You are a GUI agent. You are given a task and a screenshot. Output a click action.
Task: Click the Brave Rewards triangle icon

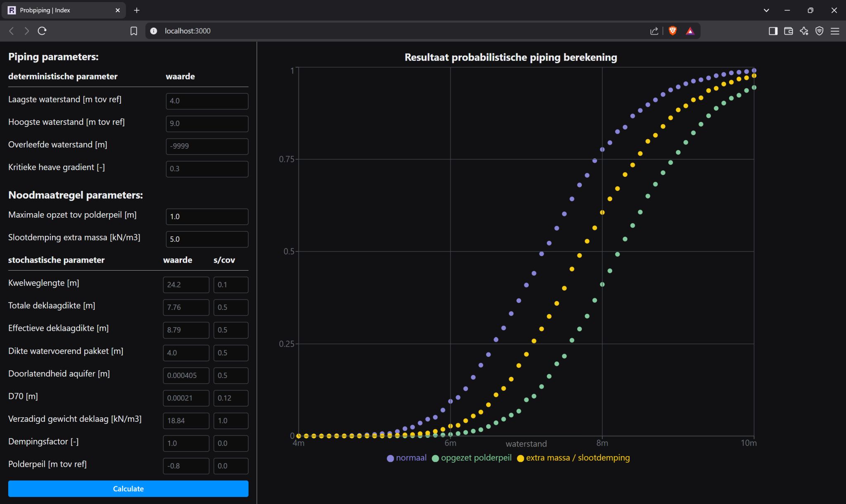tap(690, 31)
